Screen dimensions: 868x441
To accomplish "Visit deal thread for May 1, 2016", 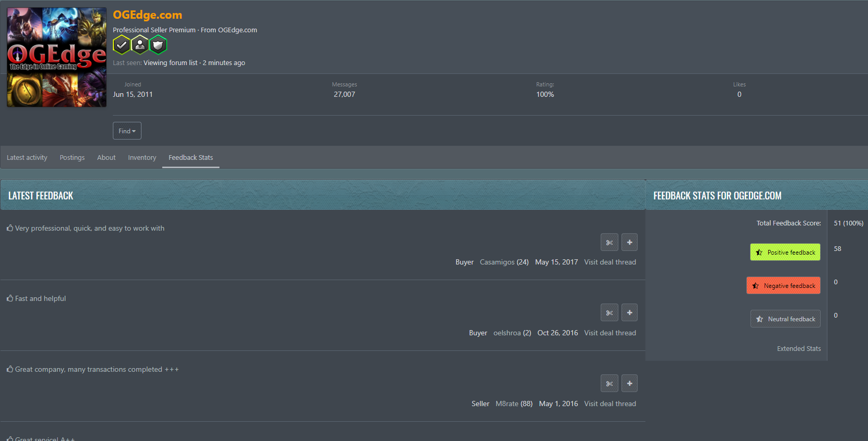I will 610,404.
